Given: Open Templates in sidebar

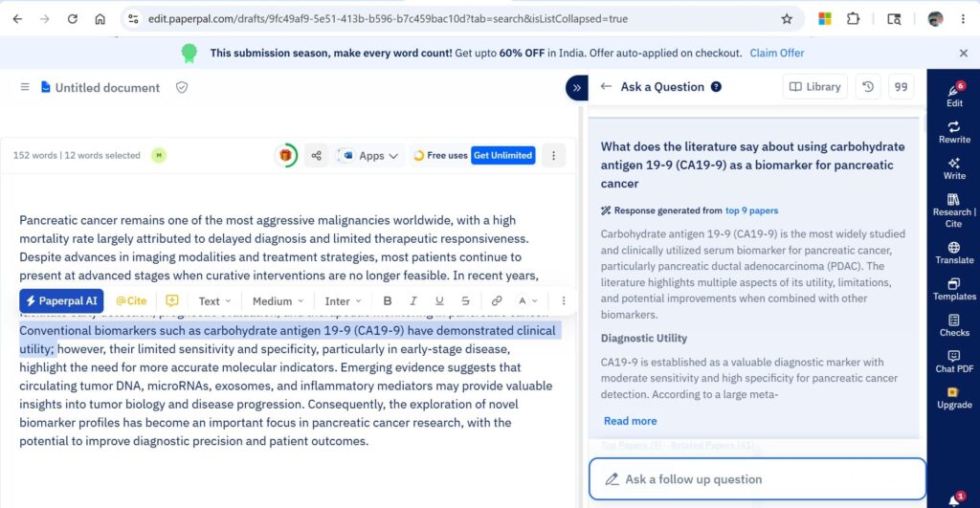Looking at the screenshot, I should point(954,289).
